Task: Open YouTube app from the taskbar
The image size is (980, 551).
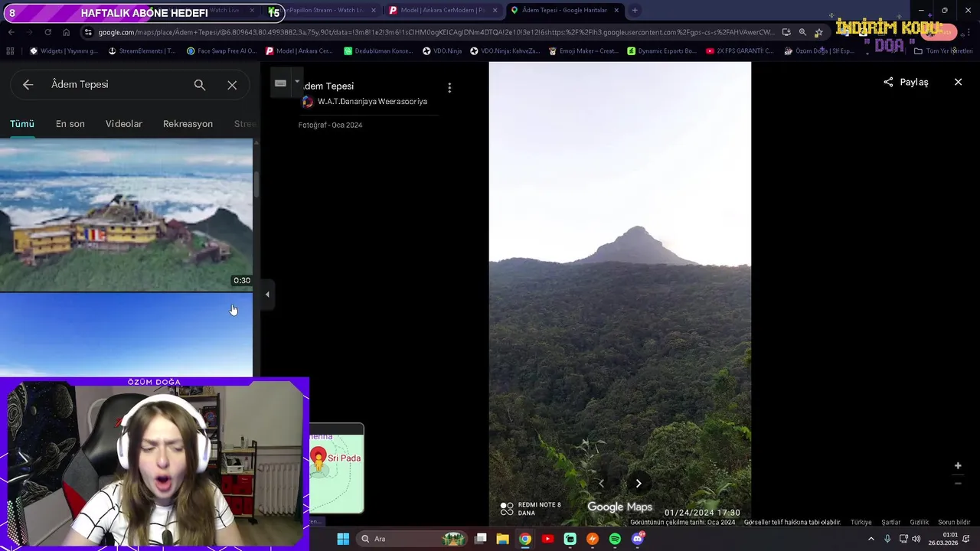Action: (x=547, y=539)
